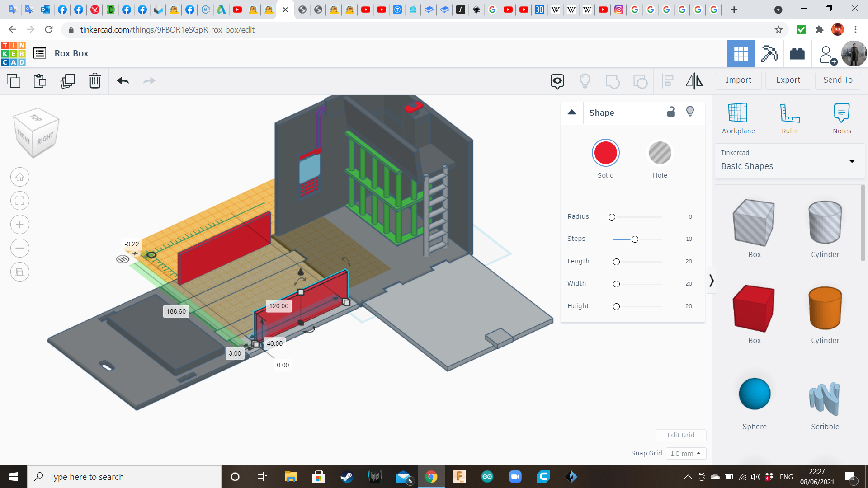
Task: Set shape to Solid
Action: [605, 153]
